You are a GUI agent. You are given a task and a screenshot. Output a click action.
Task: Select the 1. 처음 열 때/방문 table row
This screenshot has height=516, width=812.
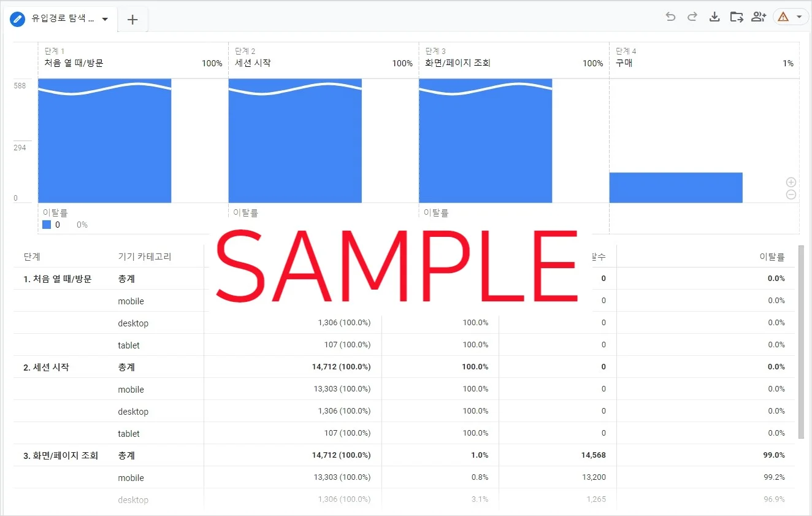pyautogui.click(x=404, y=279)
